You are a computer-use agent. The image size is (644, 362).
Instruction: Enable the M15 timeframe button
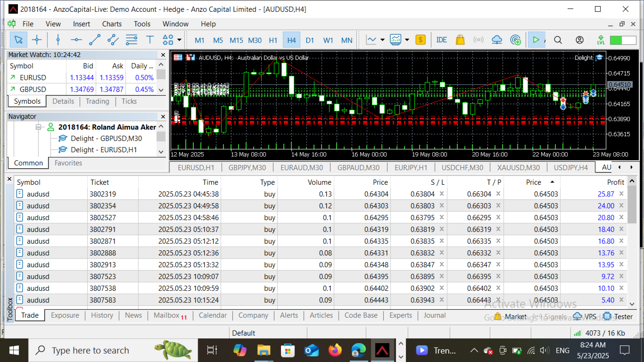tap(236, 40)
